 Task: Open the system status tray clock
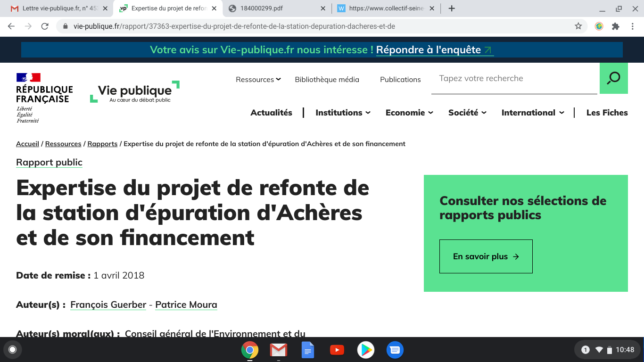(625, 350)
